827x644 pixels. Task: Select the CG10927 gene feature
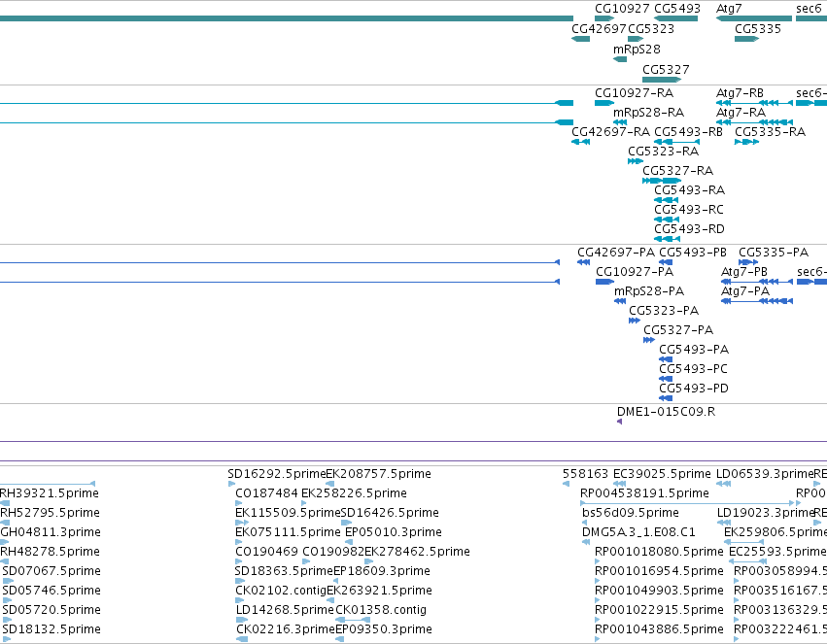pos(605,19)
